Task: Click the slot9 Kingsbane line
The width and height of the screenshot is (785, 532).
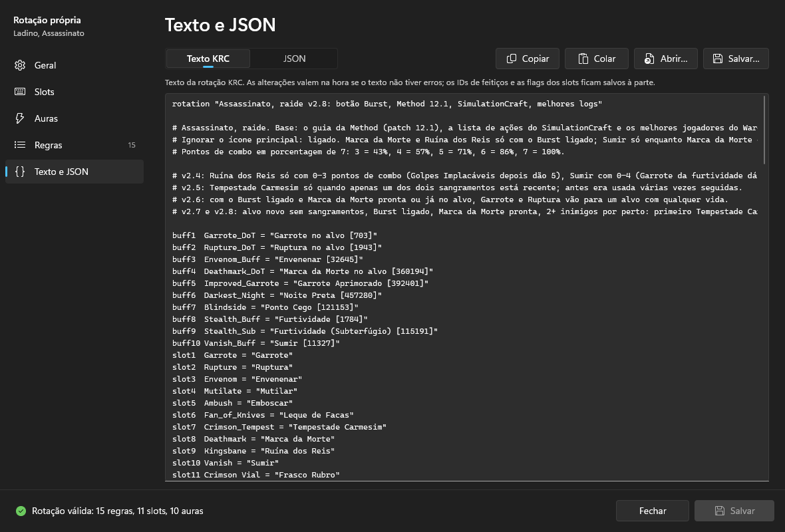Action: coord(253,451)
